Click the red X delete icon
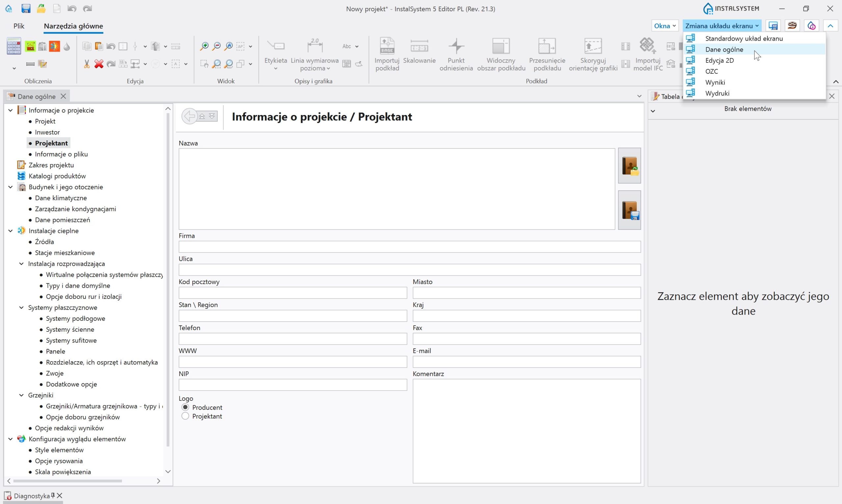The width and height of the screenshot is (842, 504). [99, 64]
